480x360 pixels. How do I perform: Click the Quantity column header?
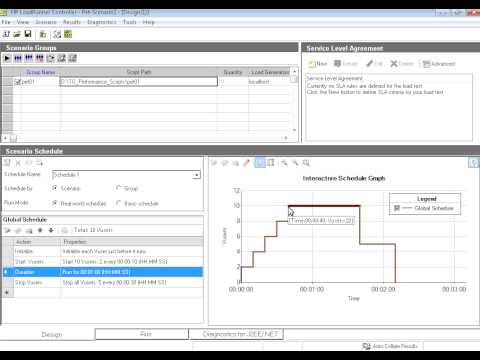coord(233,72)
